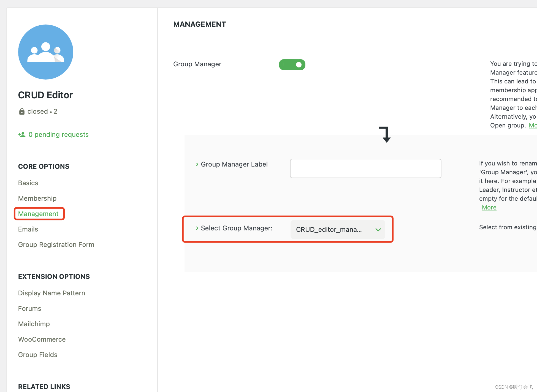Click chevron beside Select Group Manager

[197, 228]
